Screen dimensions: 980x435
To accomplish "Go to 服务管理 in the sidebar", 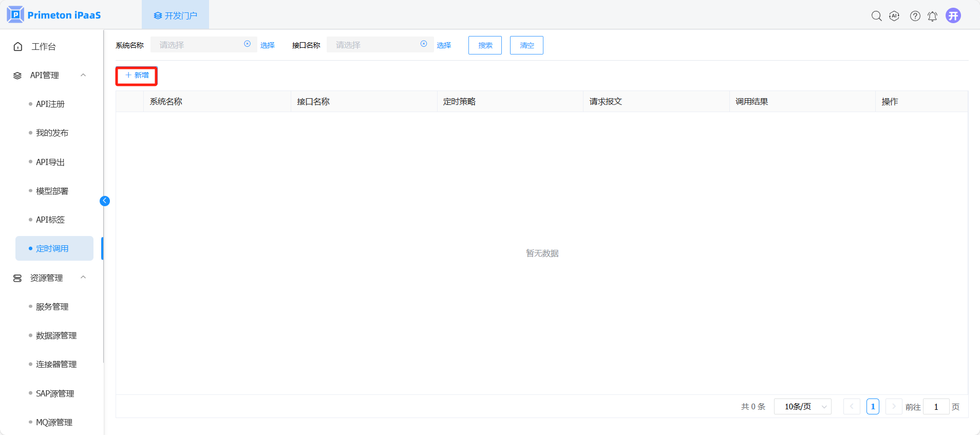I will pyautogui.click(x=52, y=306).
